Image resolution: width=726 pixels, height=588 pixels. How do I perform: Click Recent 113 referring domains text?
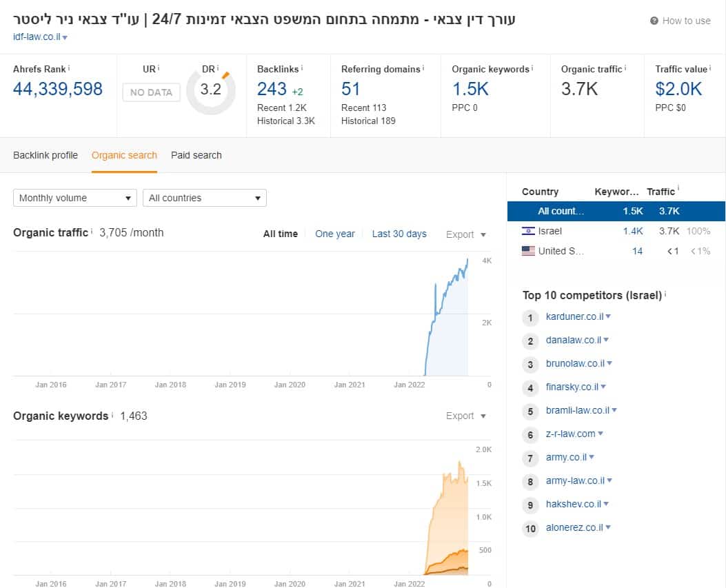click(x=363, y=108)
